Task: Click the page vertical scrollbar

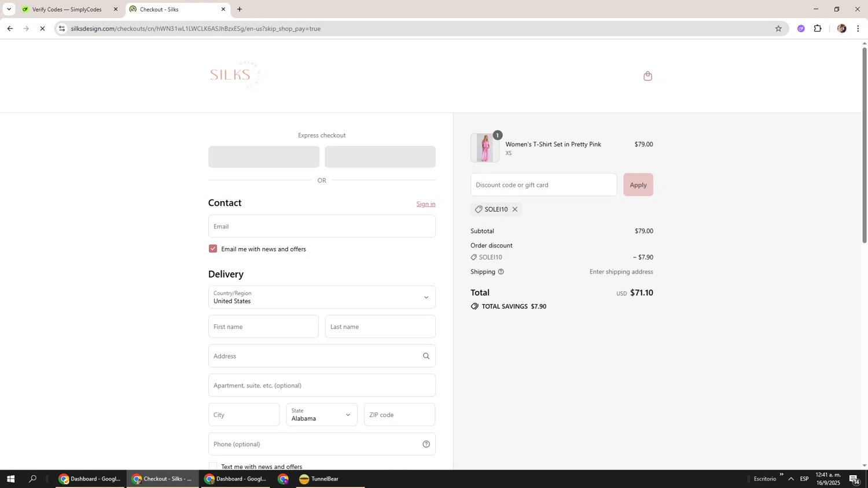Action: [x=865, y=145]
